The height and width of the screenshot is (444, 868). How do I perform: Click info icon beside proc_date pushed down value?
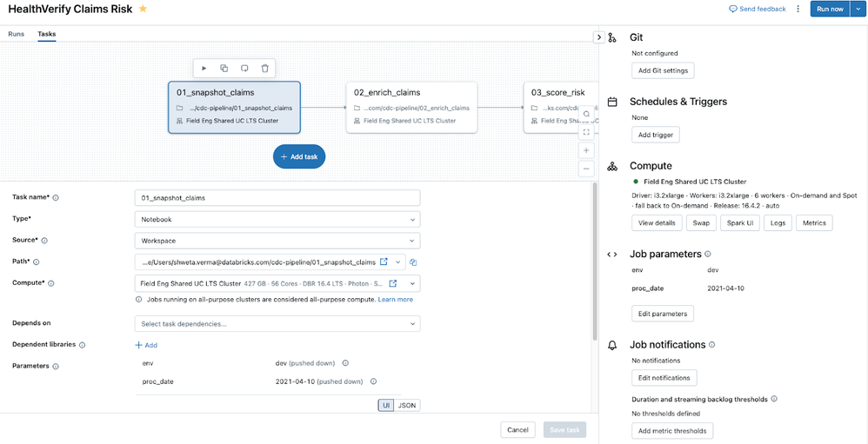[373, 381]
